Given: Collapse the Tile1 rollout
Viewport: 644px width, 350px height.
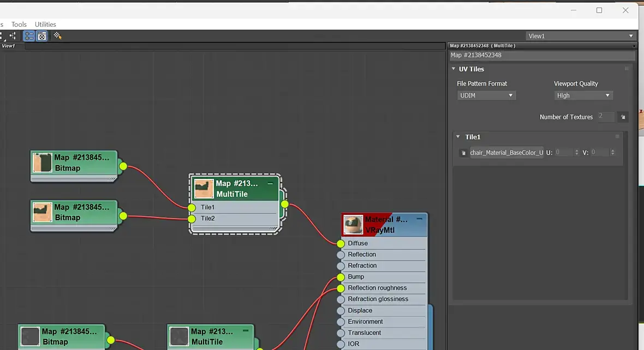Looking at the screenshot, I should (458, 137).
